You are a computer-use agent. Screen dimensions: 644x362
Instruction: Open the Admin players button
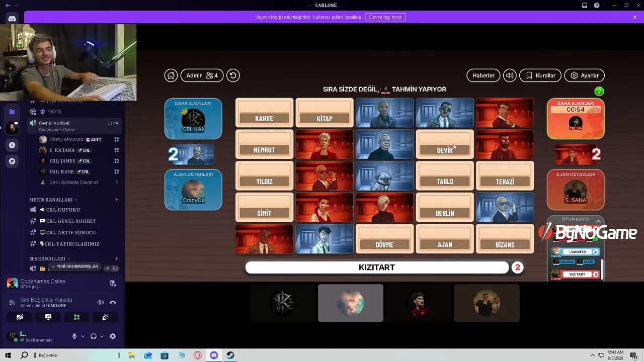[202, 75]
